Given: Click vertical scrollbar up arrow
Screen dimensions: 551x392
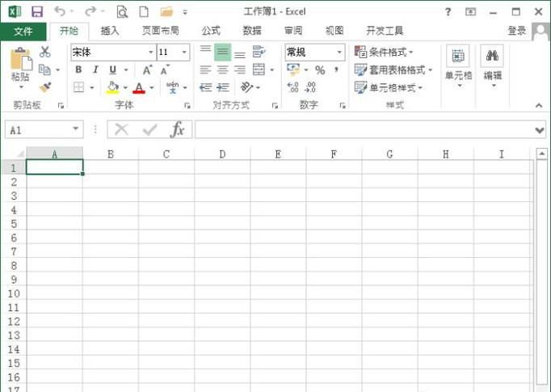Looking at the screenshot, I should [541, 154].
